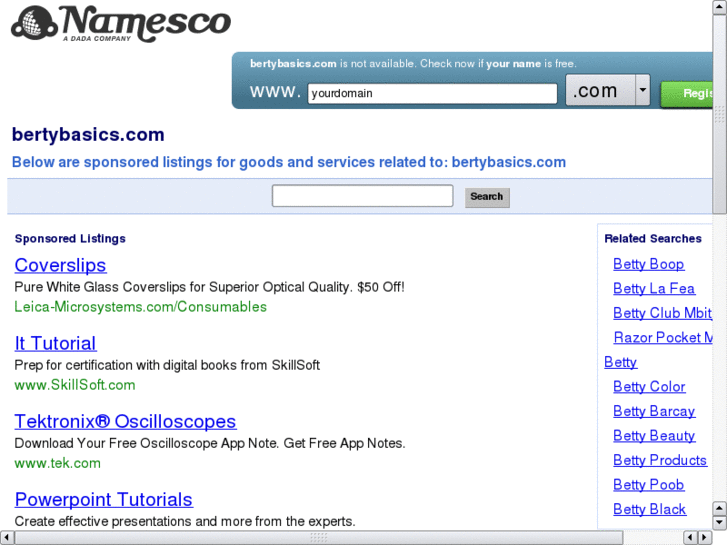Viewport: 727px width, 545px height.
Task: Select Betty Club Mbit related search
Action: click(x=663, y=313)
